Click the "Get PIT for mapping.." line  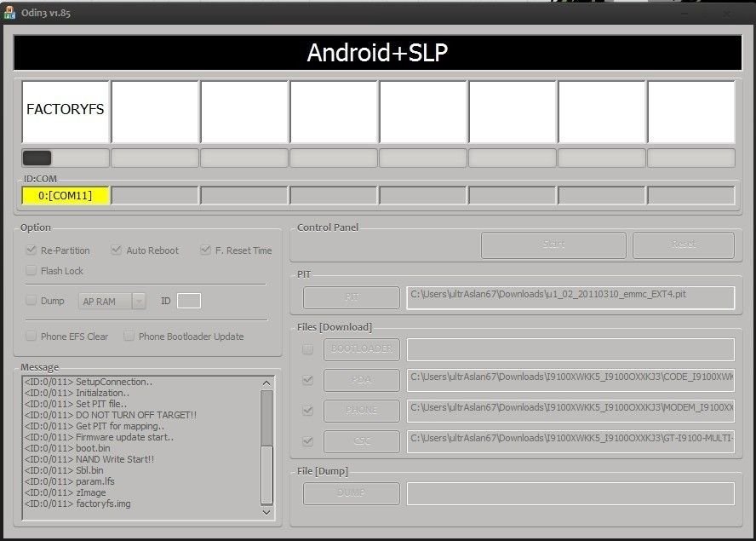(x=94, y=426)
